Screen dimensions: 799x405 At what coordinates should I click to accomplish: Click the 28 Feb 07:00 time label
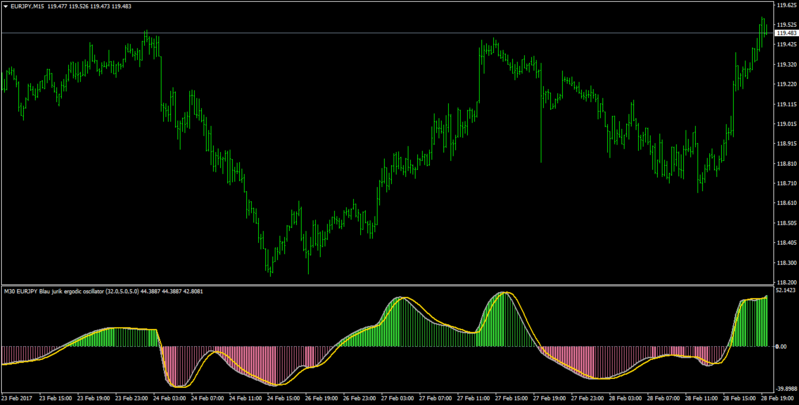[664, 398]
